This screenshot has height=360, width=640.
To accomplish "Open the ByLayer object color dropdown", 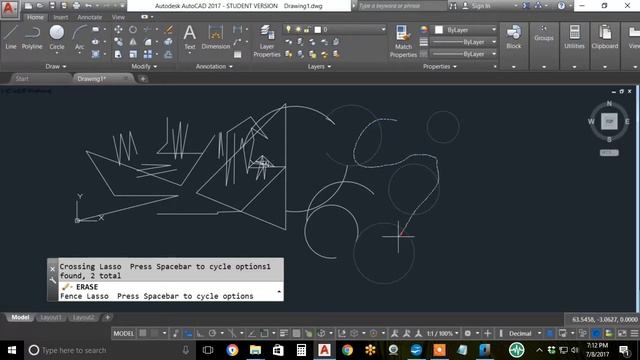I will coord(465,30).
